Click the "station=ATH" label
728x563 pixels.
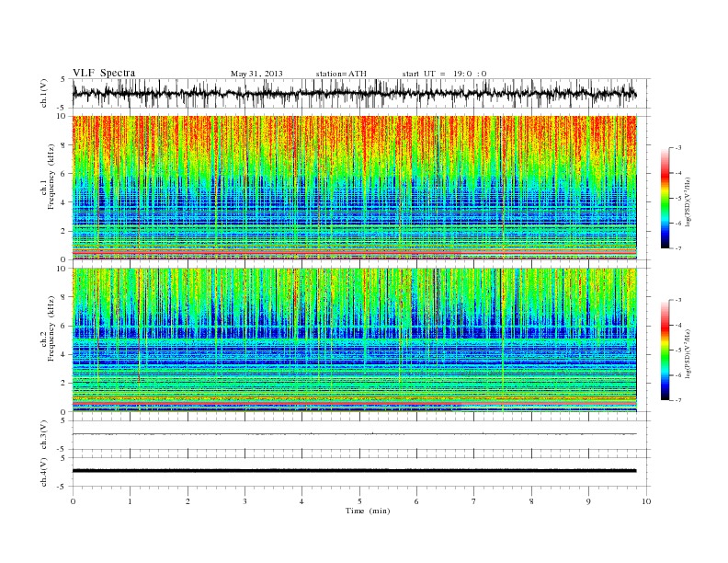[341, 74]
